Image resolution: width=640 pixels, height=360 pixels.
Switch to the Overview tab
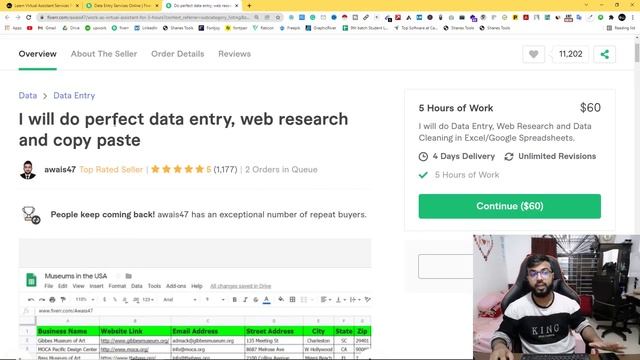[38, 54]
